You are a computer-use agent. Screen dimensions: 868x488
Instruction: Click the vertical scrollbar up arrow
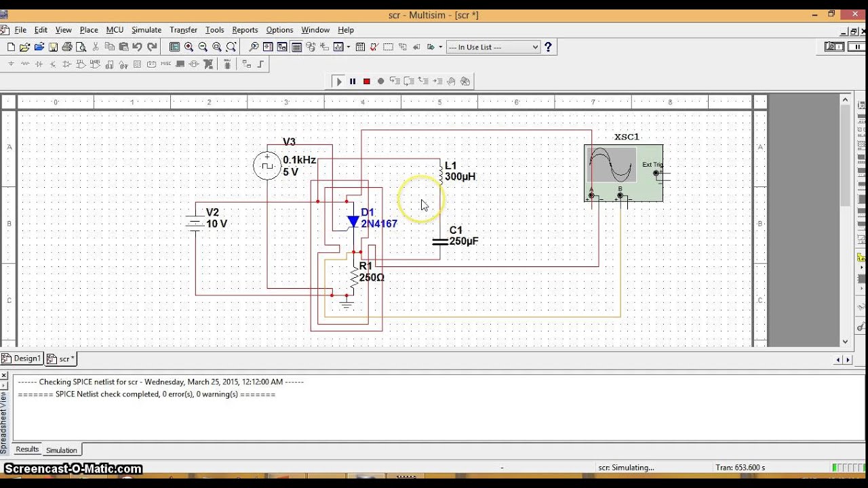(845, 100)
